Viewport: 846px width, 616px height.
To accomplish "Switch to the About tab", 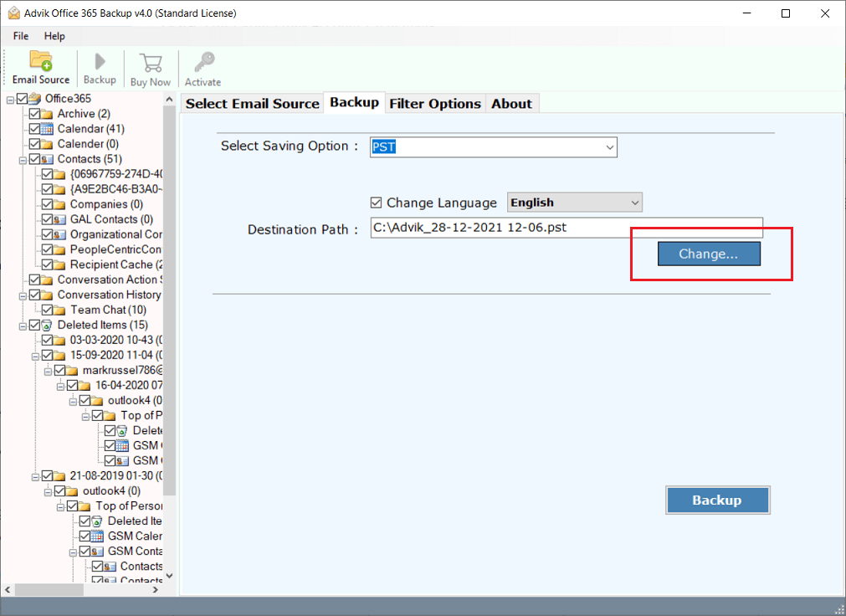I will [x=511, y=104].
